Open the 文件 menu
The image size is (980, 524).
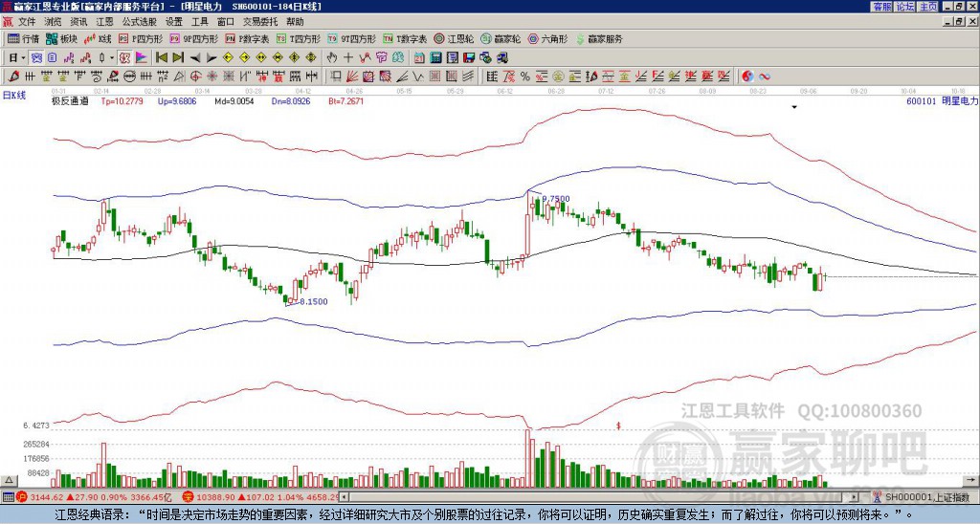click(x=27, y=22)
